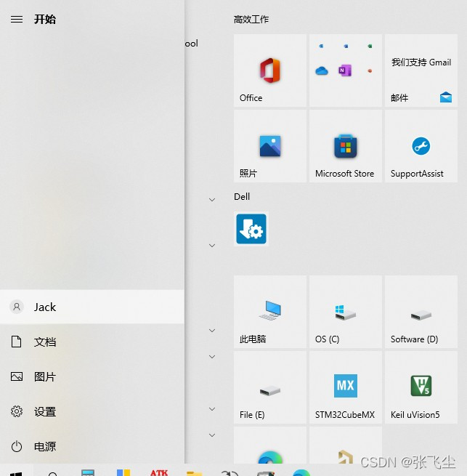This screenshot has height=476, width=467.
Task: Open the ATK app on the taskbar
Action: coord(159,472)
